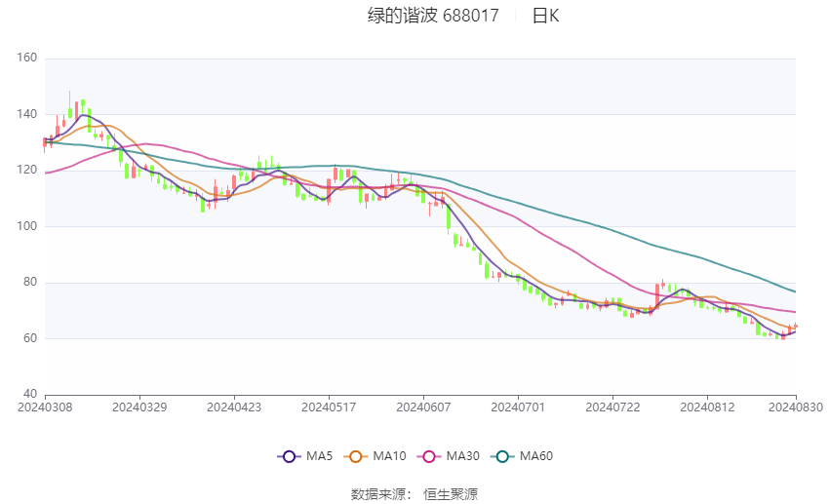
Task: Click the 20240517 date axis label
Action: [329, 407]
